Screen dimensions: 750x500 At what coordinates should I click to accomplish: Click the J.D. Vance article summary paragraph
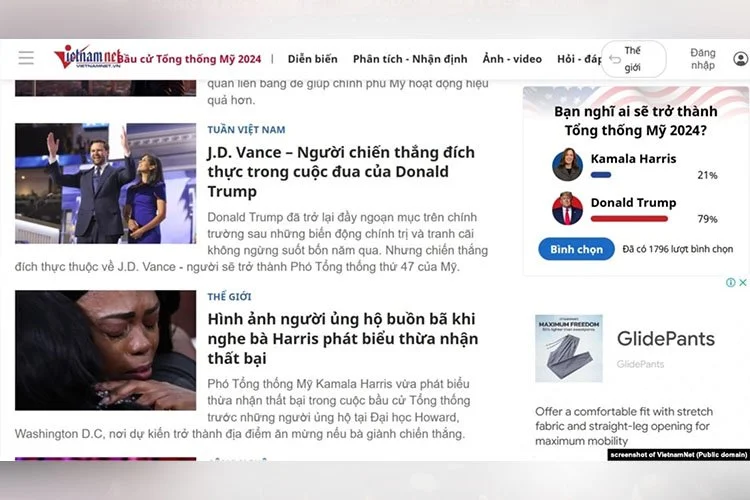pos(252,242)
